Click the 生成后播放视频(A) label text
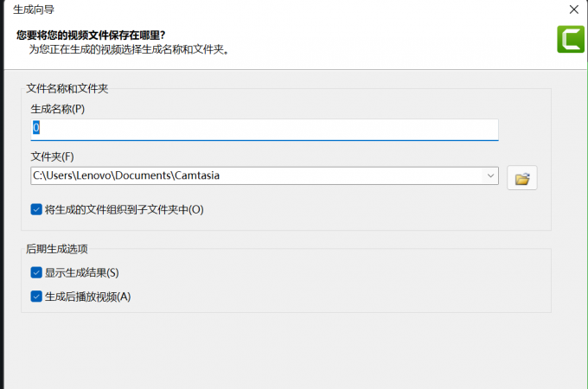Image resolution: width=588 pixels, height=389 pixels. pyautogui.click(x=87, y=297)
